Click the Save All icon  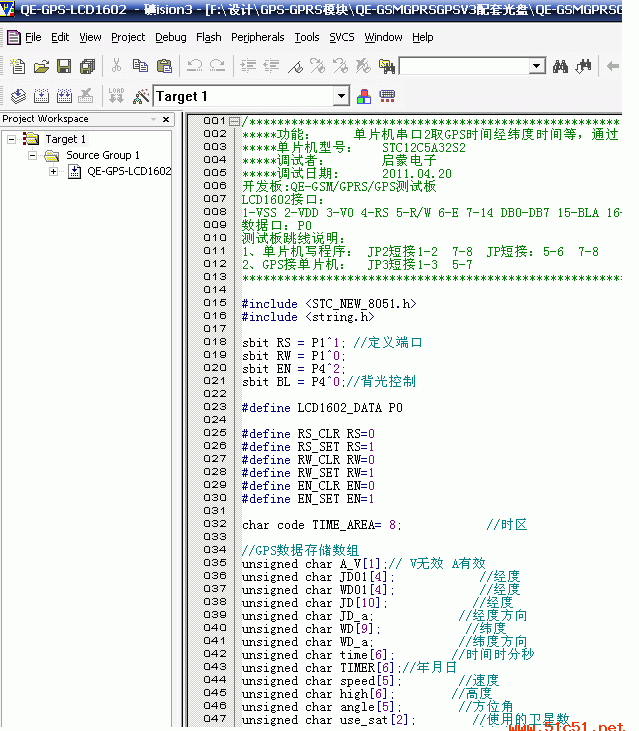pos(86,67)
